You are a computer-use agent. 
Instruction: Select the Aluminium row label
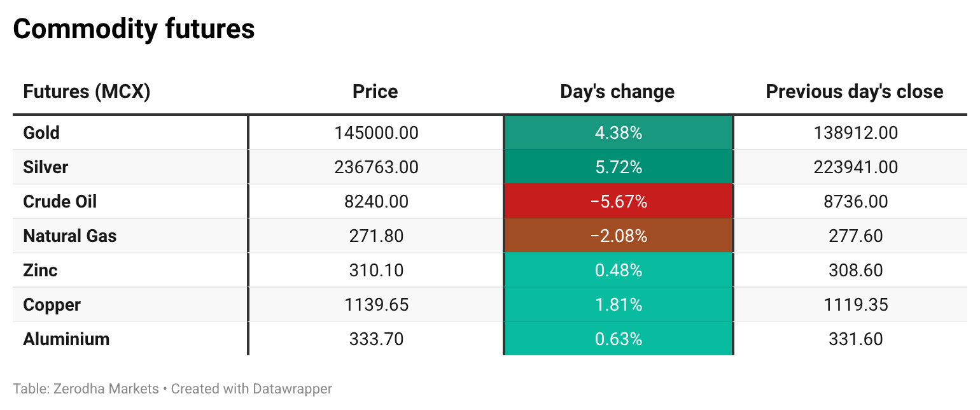click(66, 339)
